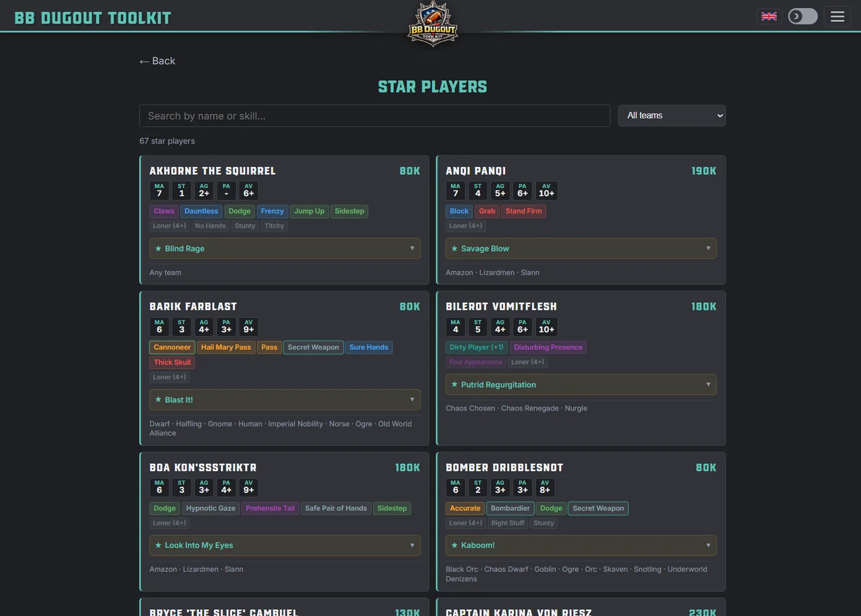The width and height of the screenshot is (861, 616).
Task: Select the Stand Firm skill tag
Action: pos(524,212)
